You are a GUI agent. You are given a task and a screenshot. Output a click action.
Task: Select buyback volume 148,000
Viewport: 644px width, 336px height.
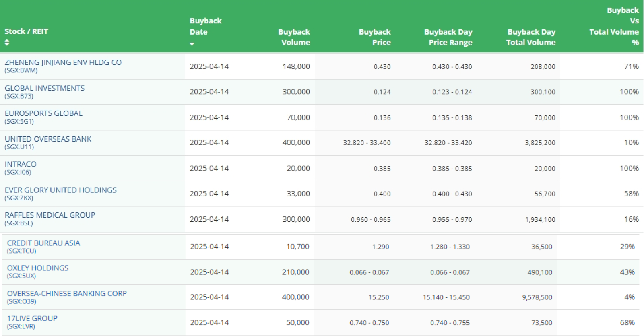coord(296,66)
